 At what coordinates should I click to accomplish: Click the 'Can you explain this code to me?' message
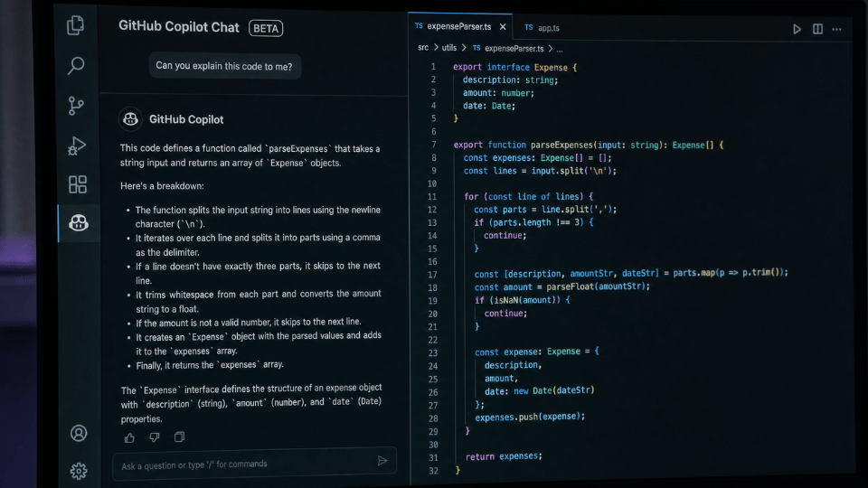[x=224, y=66]
